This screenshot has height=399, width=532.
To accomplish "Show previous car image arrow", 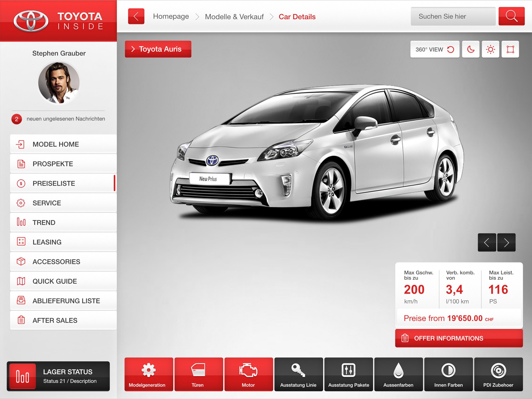I will pos(487,242).
